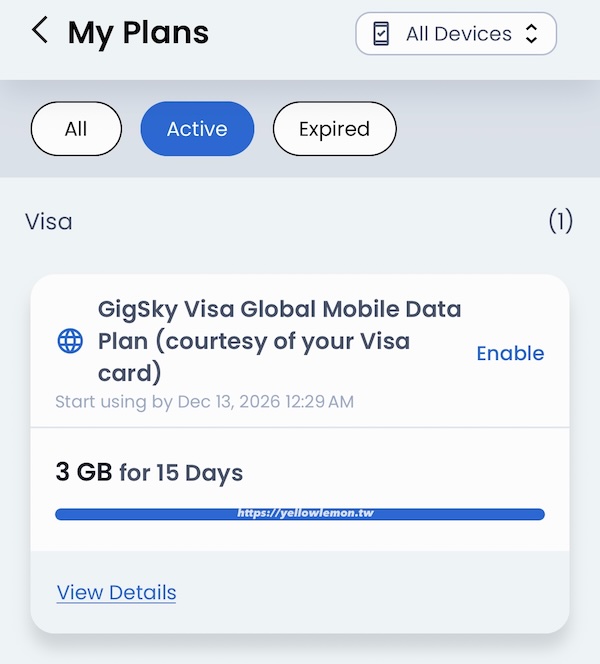Click the My Plans page title
The image size is (600, 664).
pos(138,33)
